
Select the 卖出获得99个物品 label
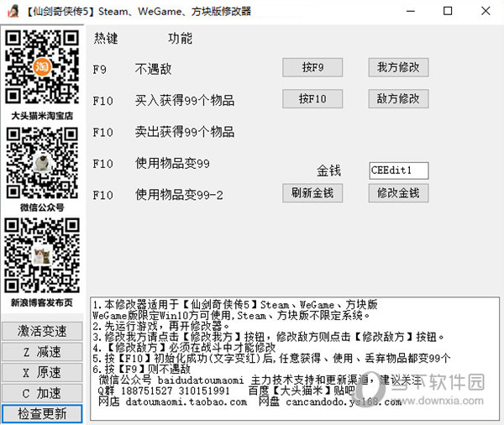pos(185,132)
